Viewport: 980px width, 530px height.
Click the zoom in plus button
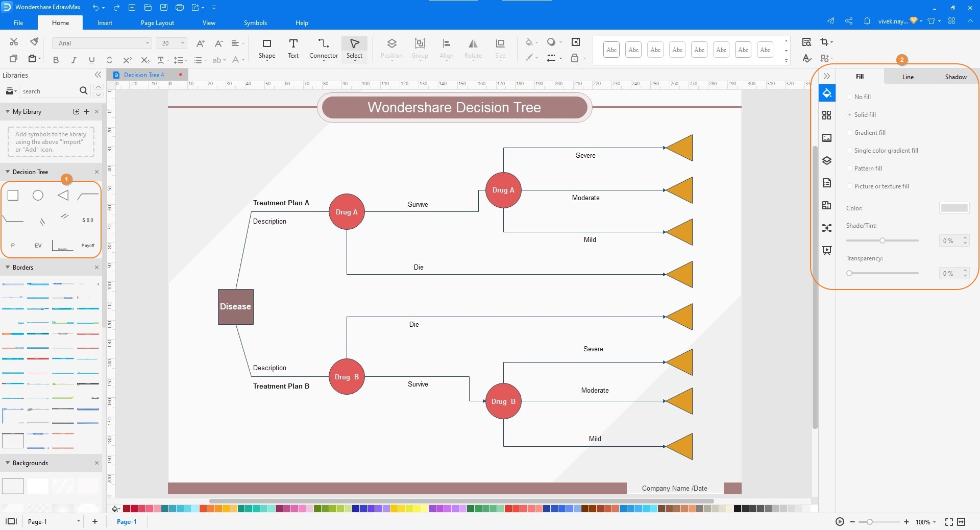click(906, 522)
